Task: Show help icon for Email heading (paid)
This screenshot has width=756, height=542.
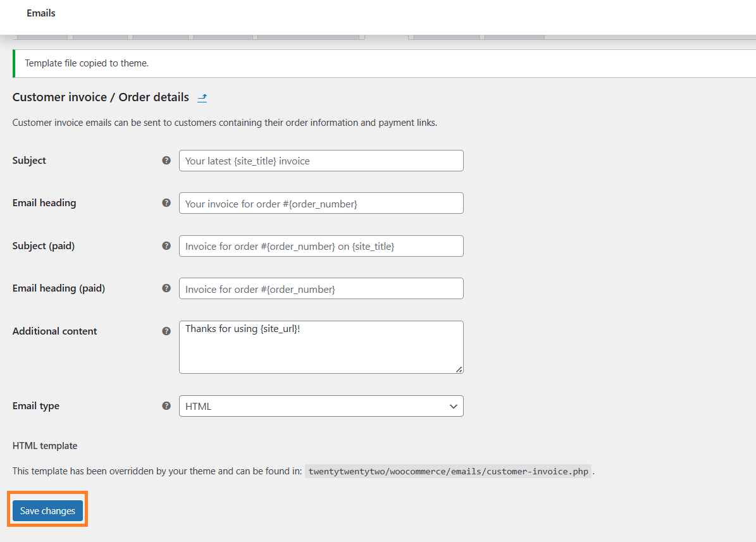Action: (166, 288)
